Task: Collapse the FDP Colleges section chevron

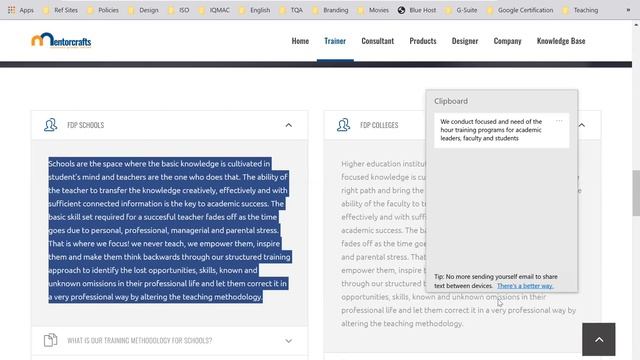Action: click(582, 125)
